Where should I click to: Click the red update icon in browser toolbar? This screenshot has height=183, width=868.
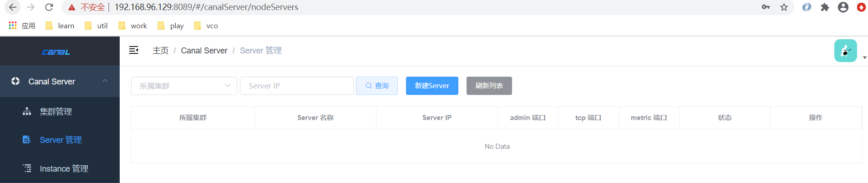[861, 7]
